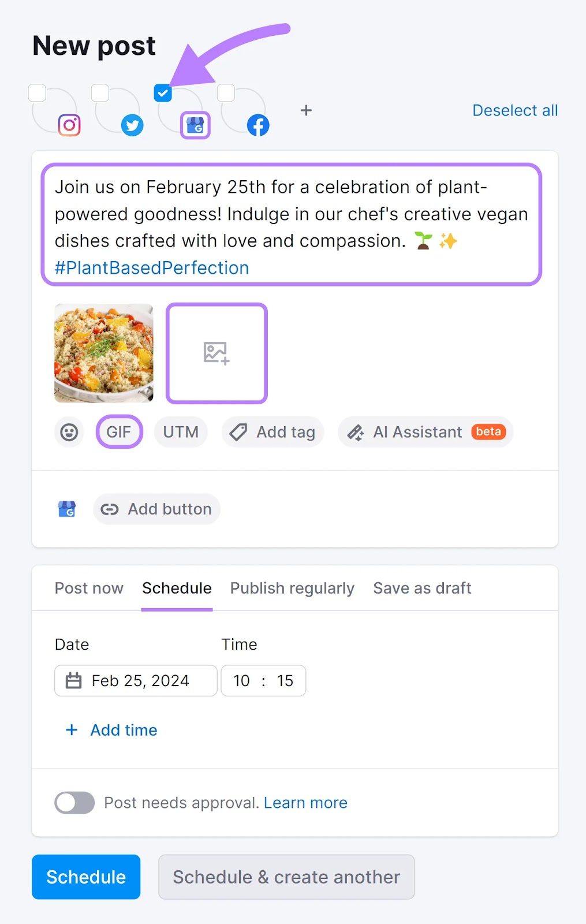Screen dimensions: 586x924
Task: Open the emoji picker
Action: coord(69,432)
